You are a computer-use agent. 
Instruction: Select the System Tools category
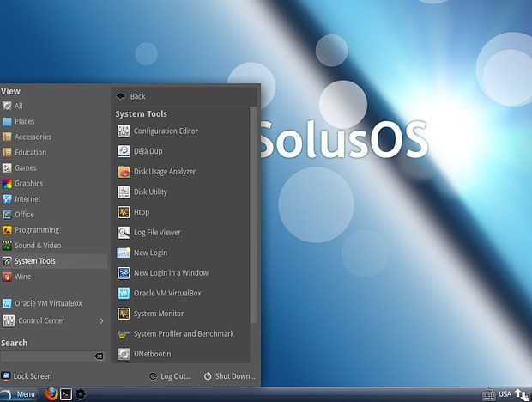point(53,261)
